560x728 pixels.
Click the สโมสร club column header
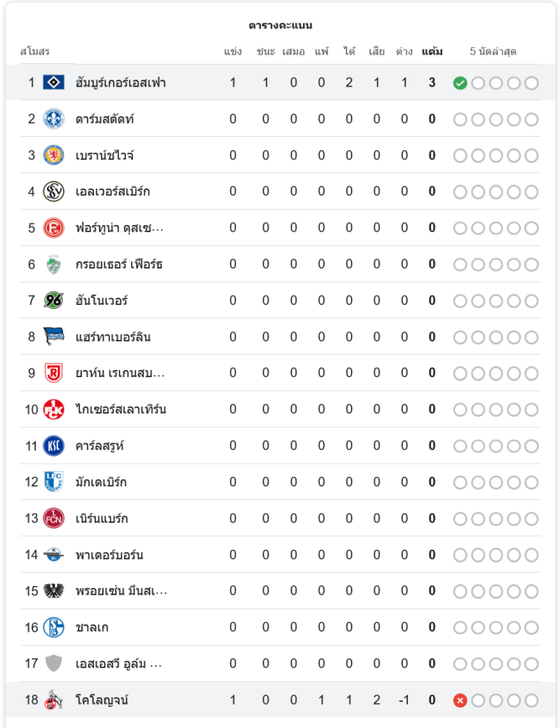(35, 52)
